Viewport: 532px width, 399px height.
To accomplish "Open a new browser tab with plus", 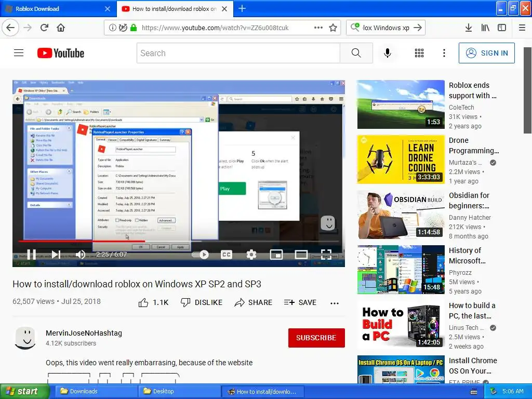I will click(x=242, y=8).
